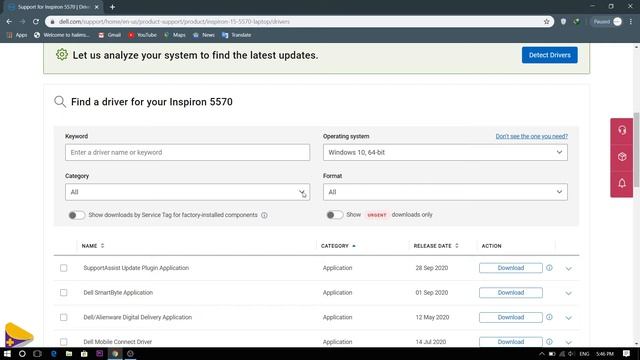Check Dell SmartByte Application checkbox
Viewport: 640px width, 360px height.
pyautogui.click(x=63, y=293)
